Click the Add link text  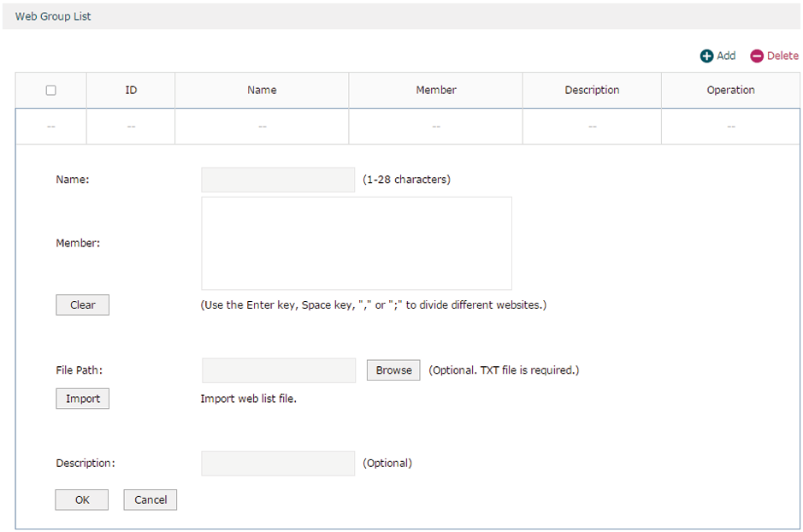tap(726, 56)
